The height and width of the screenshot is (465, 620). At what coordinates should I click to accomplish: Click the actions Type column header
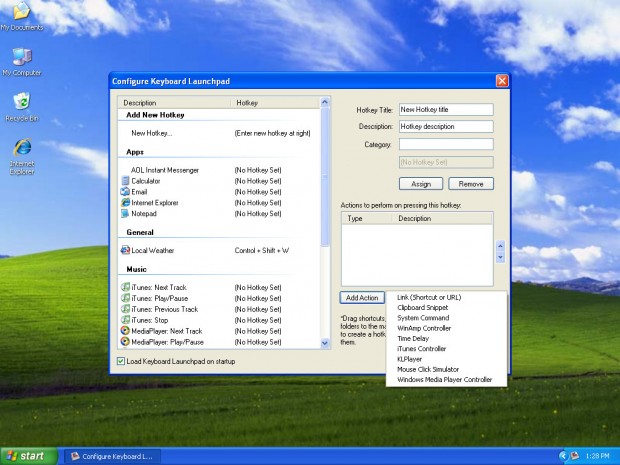(x=367, y=218)
